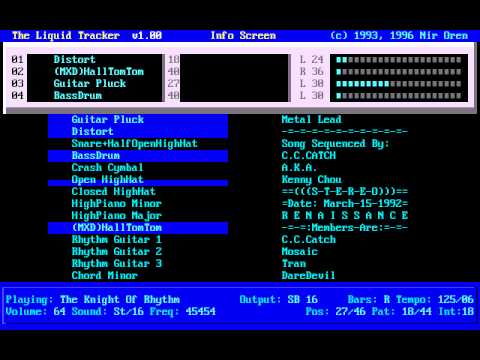Viewport: 480px width, 360px height.
Task: Click the L 24 pan value
Action: coord(311,59)
